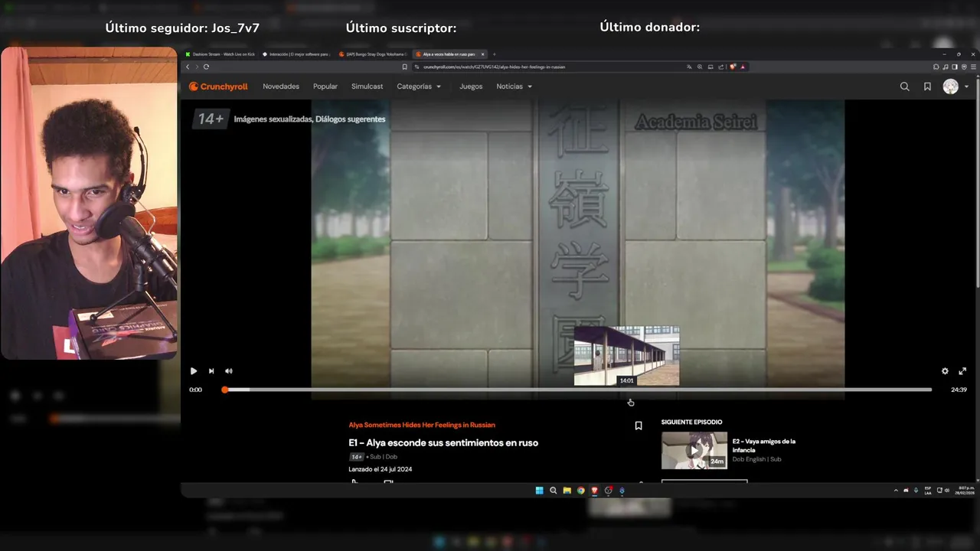This screenshot has width=980, height=551.
Task: Play the video with the play button
Action: [x=193, y=371]
